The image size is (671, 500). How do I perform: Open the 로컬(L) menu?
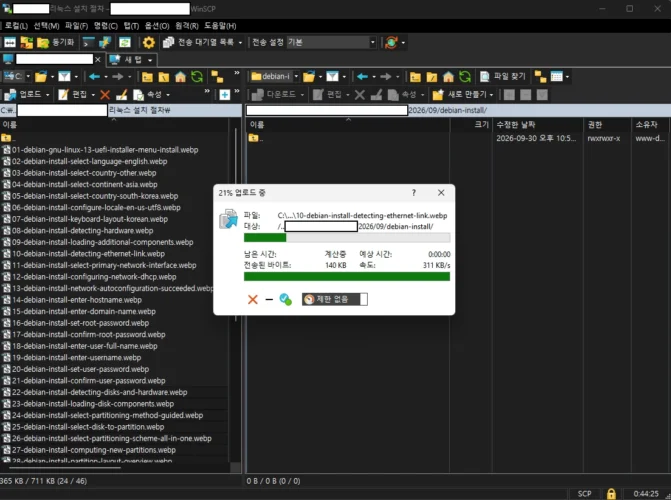coord(16,26)
